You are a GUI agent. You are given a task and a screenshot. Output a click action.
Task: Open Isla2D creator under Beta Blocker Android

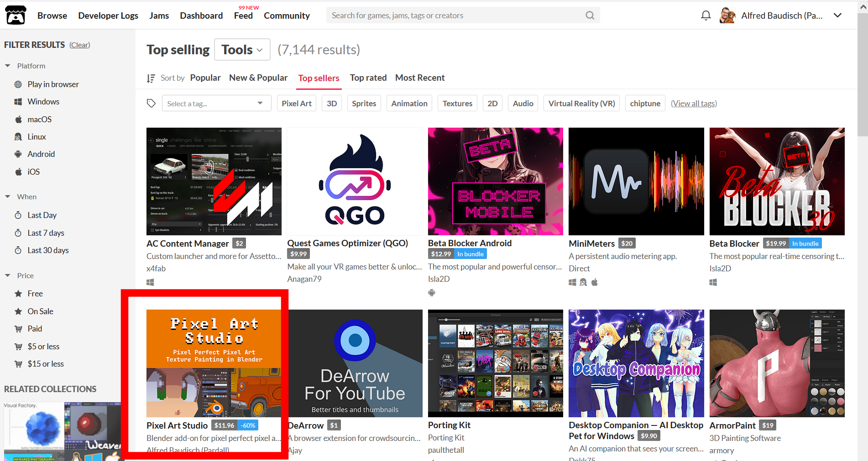tap(439, 279)
